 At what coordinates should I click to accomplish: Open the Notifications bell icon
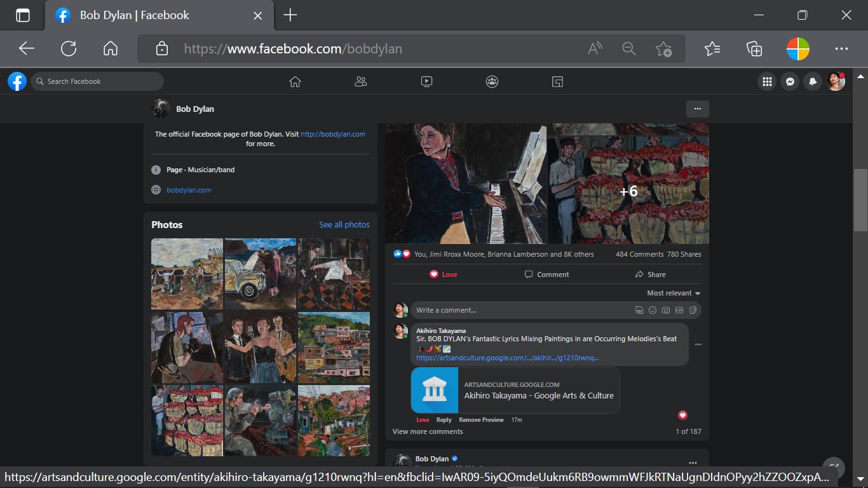tap(813, 81)
